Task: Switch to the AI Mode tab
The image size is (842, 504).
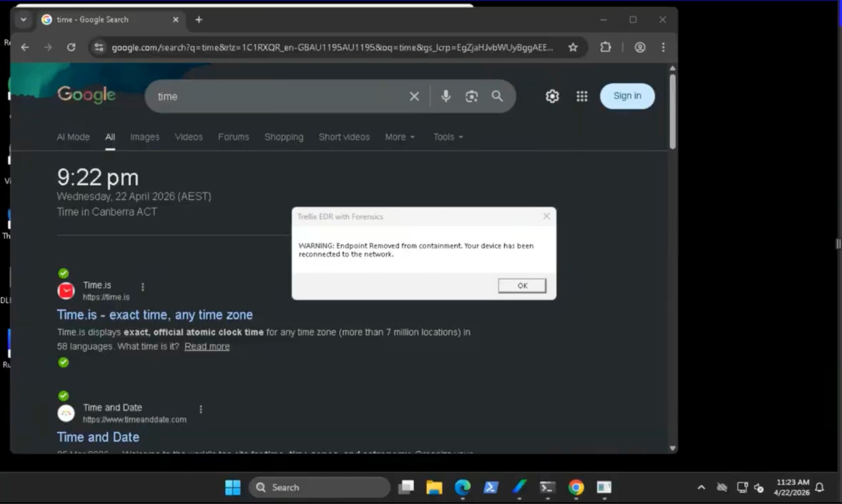Action: [73, 137]
